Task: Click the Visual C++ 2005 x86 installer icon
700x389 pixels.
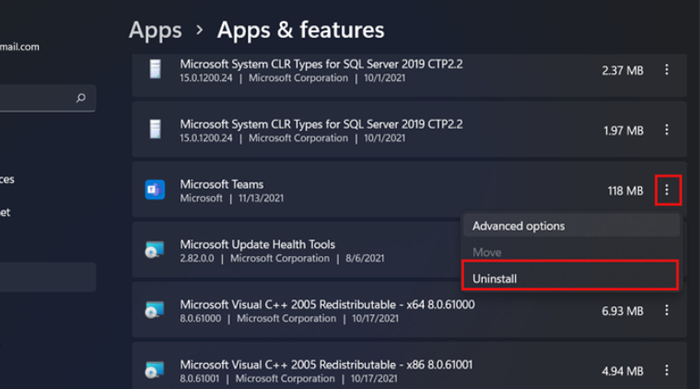Action: tap(154, 370)
